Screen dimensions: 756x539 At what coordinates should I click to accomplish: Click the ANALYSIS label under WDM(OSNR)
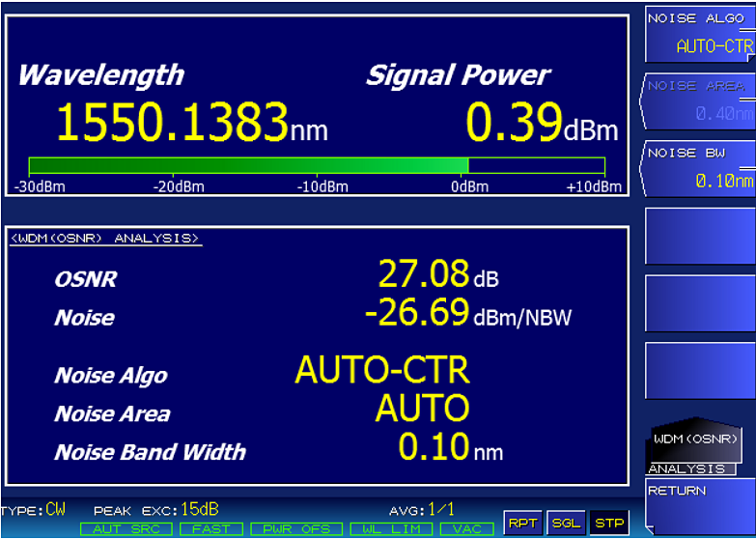(686, 468)
